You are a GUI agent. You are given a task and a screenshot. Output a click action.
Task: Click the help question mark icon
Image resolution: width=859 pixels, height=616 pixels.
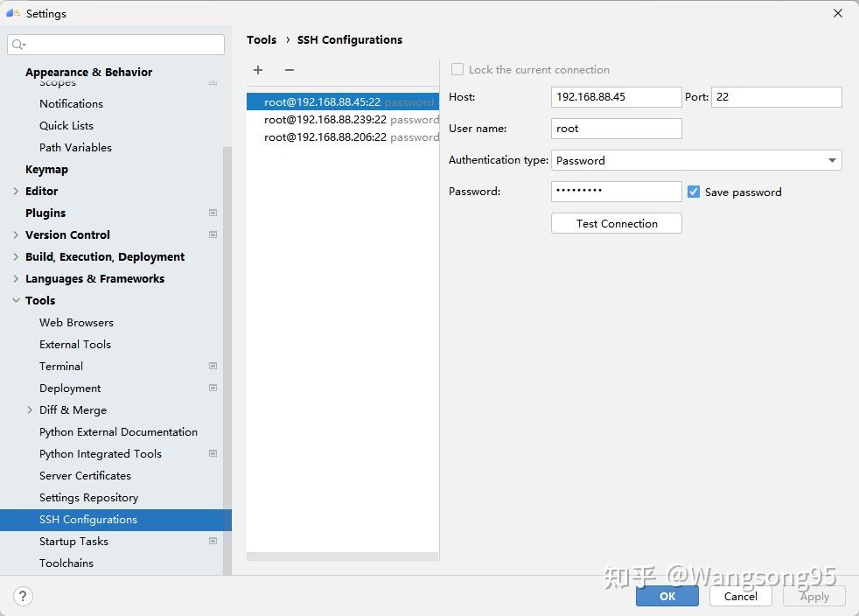(23, 596)
